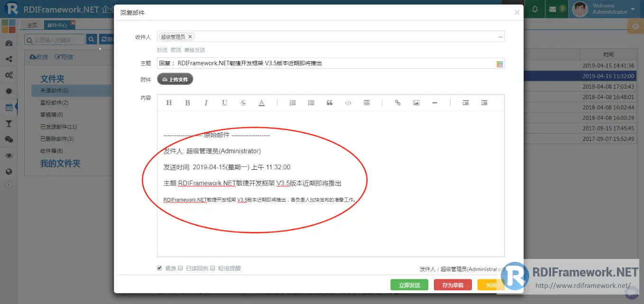This screenshot has height=304, width=644.
Task: Click 写信 in background mail center
Action: tap(64, 57)
